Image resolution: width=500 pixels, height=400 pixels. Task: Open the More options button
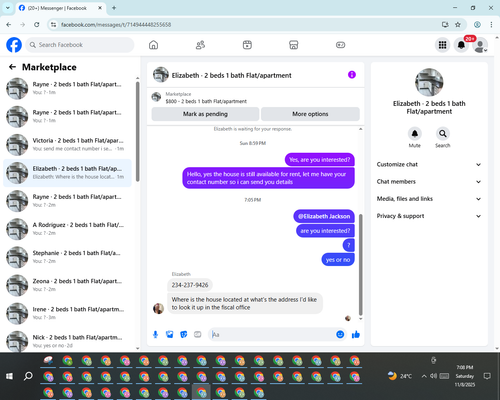(310, 114)
